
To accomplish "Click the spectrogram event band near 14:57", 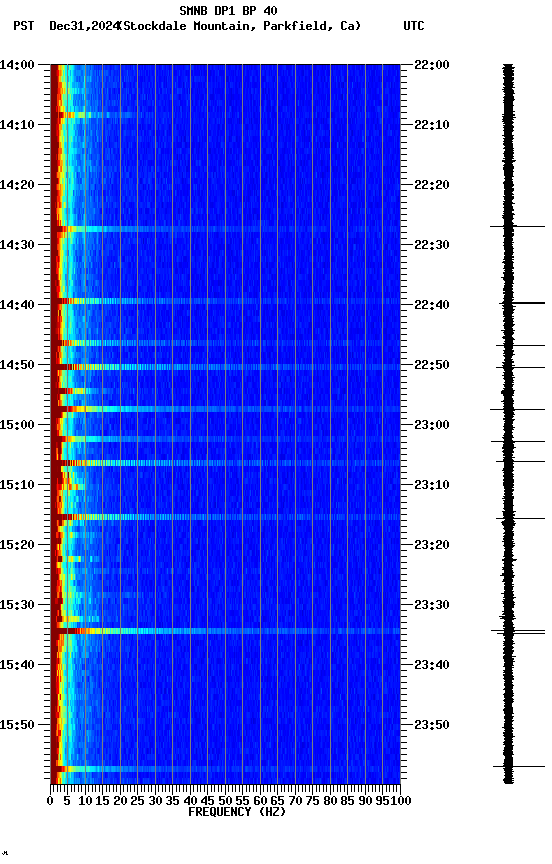I will [225, 409].
